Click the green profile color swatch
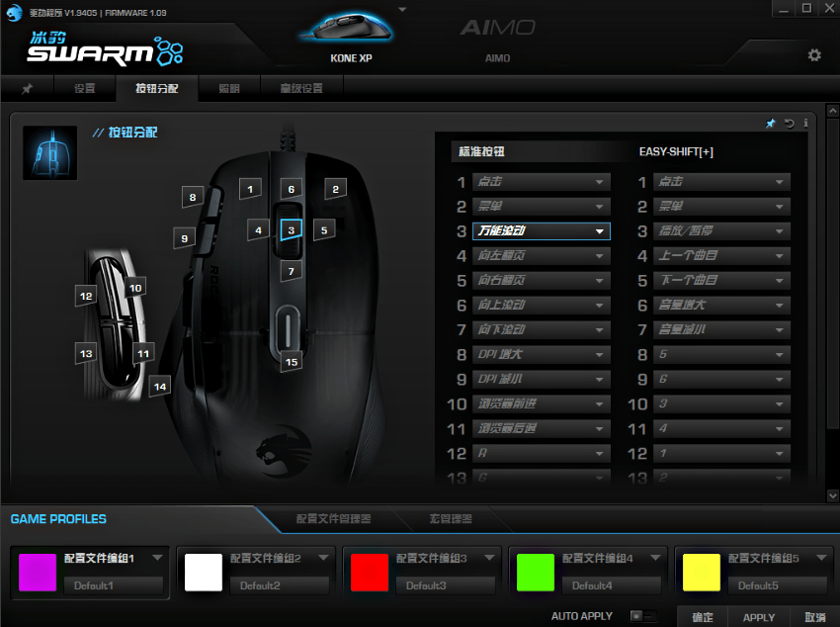Image resolution: width=840 pixels, height=627 pixels. pyautogui.click(x=536, y=573)
